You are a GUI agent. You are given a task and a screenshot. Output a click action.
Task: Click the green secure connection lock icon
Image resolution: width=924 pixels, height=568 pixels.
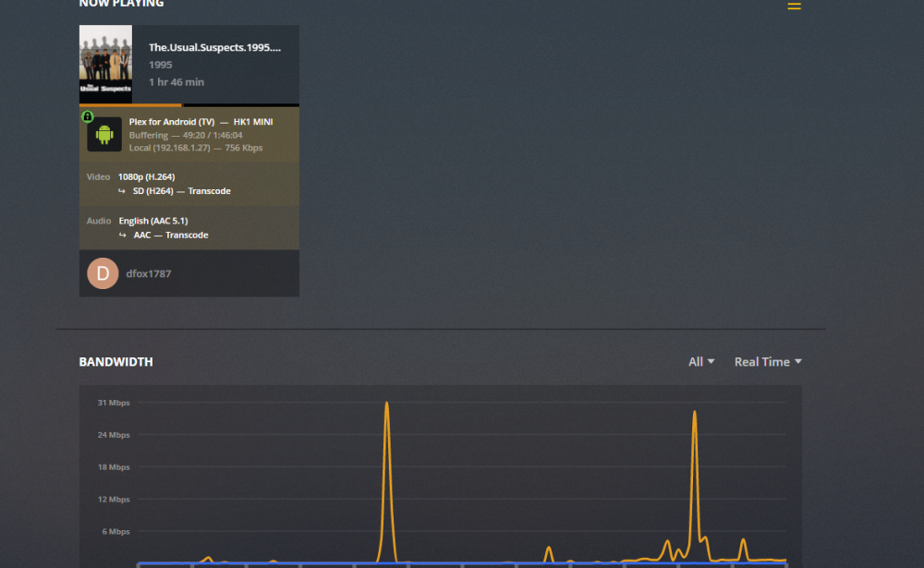pyautogui.click(x=87, y=116)
